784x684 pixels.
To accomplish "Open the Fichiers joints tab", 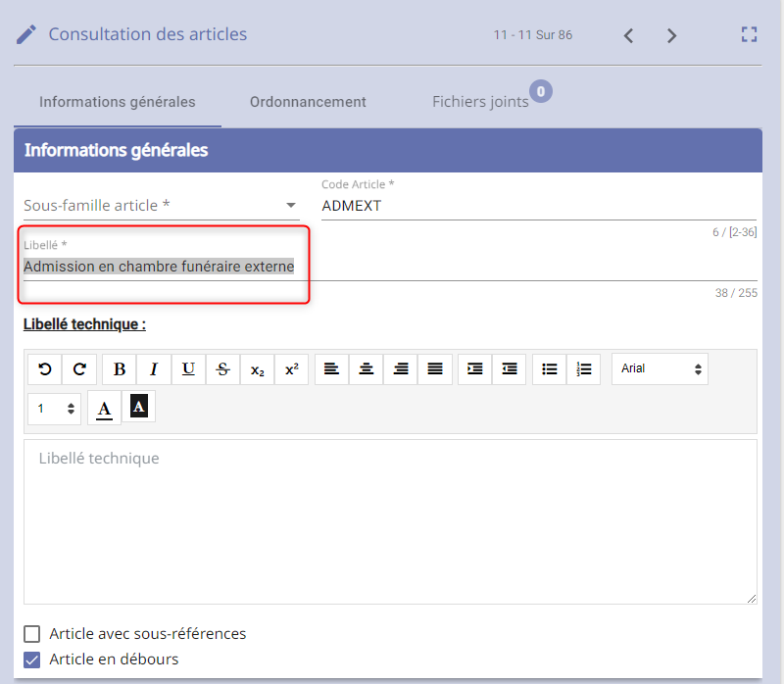I will click(x=480, y=102).
